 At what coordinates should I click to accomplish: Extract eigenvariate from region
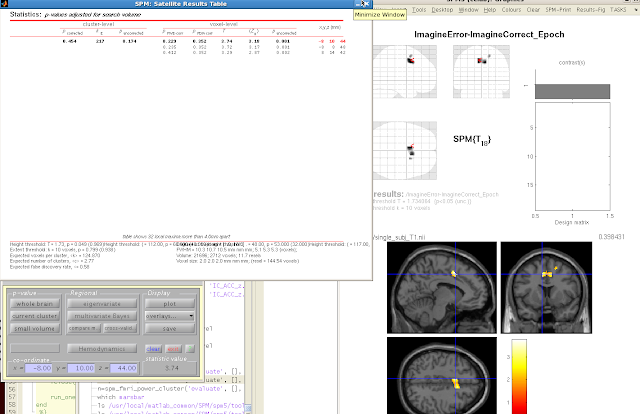[x=102, y=304]
